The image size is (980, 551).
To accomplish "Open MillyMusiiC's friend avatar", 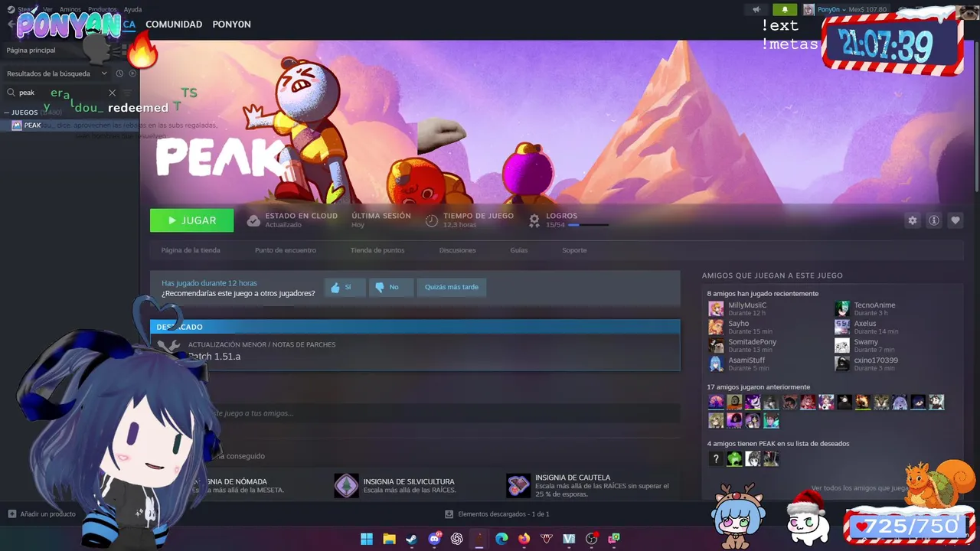I will point(716,309).
